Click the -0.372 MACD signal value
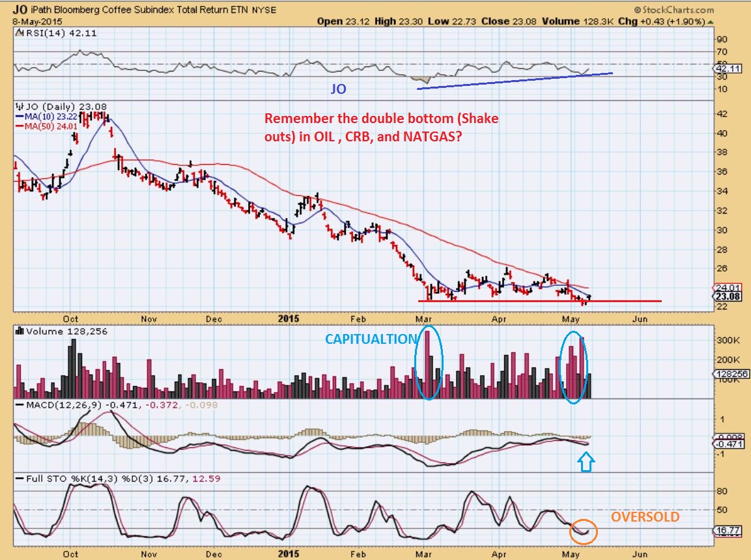This screenshot has height=560, width=751. pos(162,405)
